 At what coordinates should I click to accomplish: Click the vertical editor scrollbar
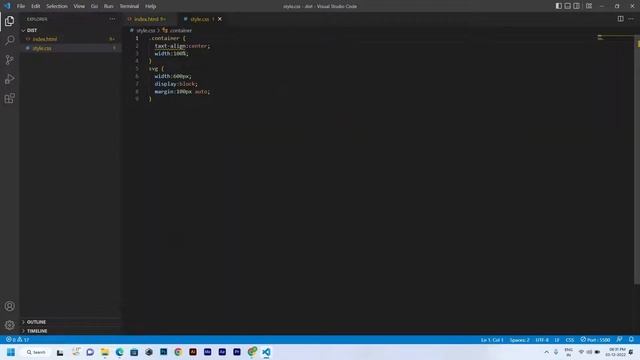click(x=637, y=159)
